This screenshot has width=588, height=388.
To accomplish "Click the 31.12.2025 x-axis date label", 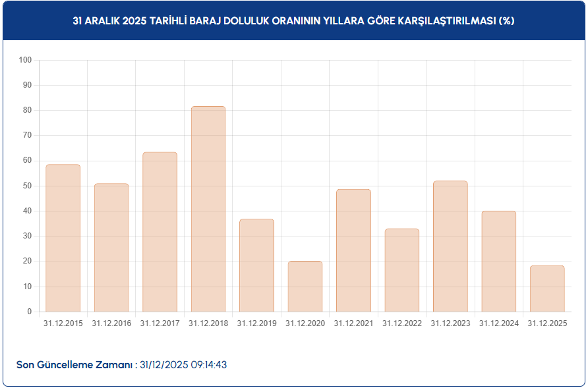I will pyautogui.click(x=547, y=323).
